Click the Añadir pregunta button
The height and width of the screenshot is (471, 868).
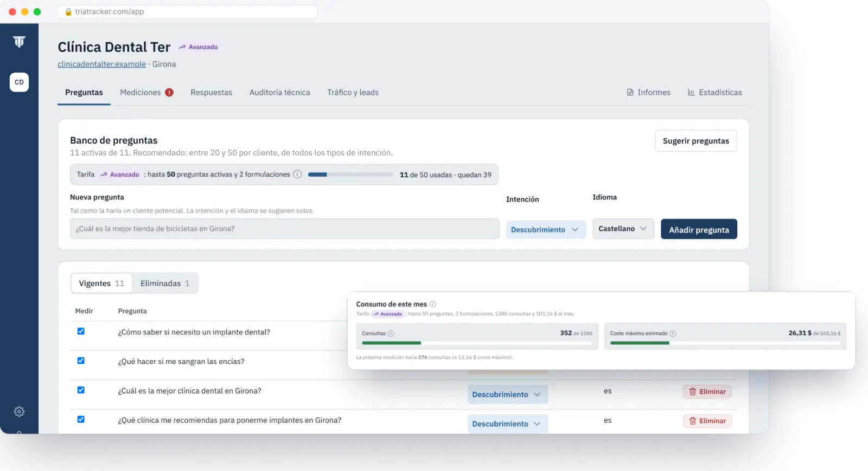(x=699, y=229)
